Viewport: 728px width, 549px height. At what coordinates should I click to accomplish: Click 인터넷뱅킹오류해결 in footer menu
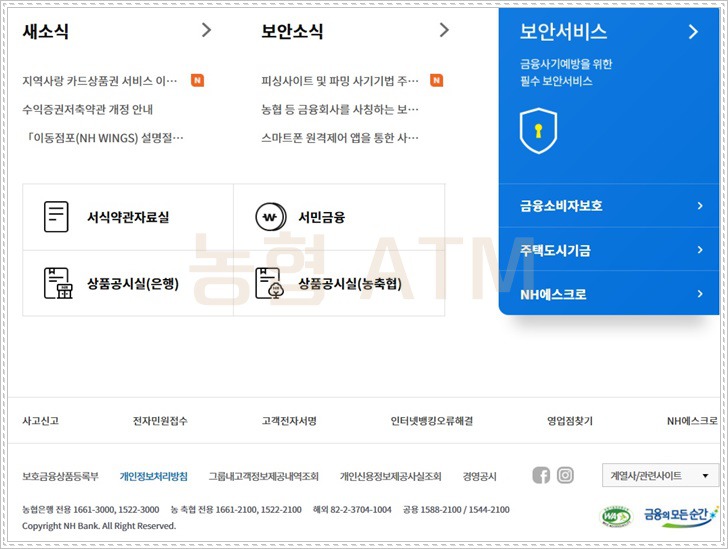point(431,421)
